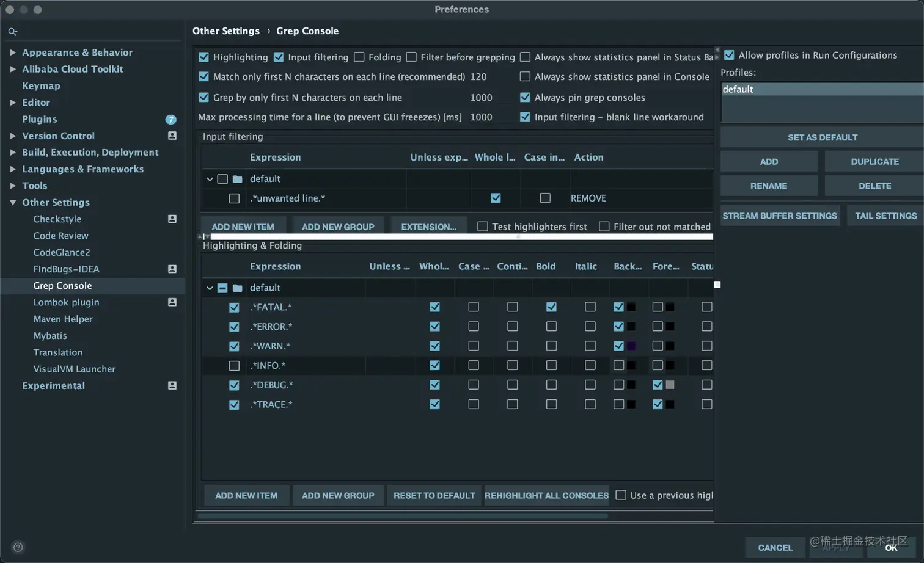The image size is (924, 563).
Task: Click the DELETE profile button
Action: [875, 186]
